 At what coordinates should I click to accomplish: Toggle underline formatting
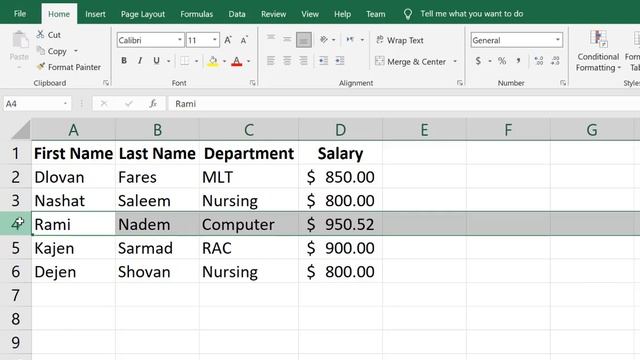coord(156,61)
